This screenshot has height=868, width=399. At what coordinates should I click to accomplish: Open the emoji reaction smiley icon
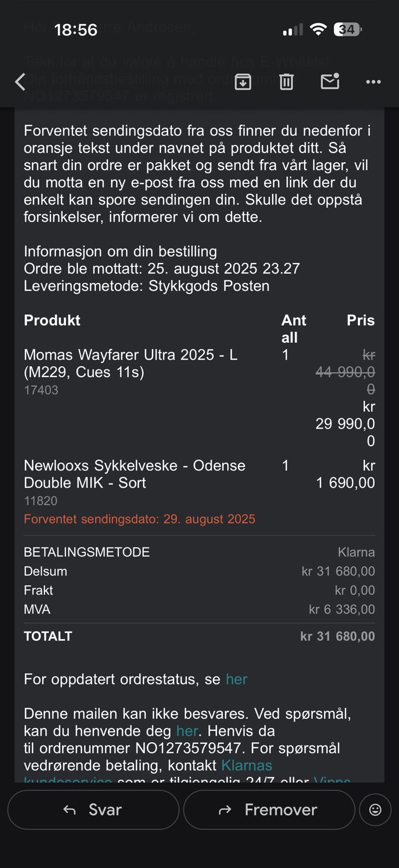tap(375, 809)
